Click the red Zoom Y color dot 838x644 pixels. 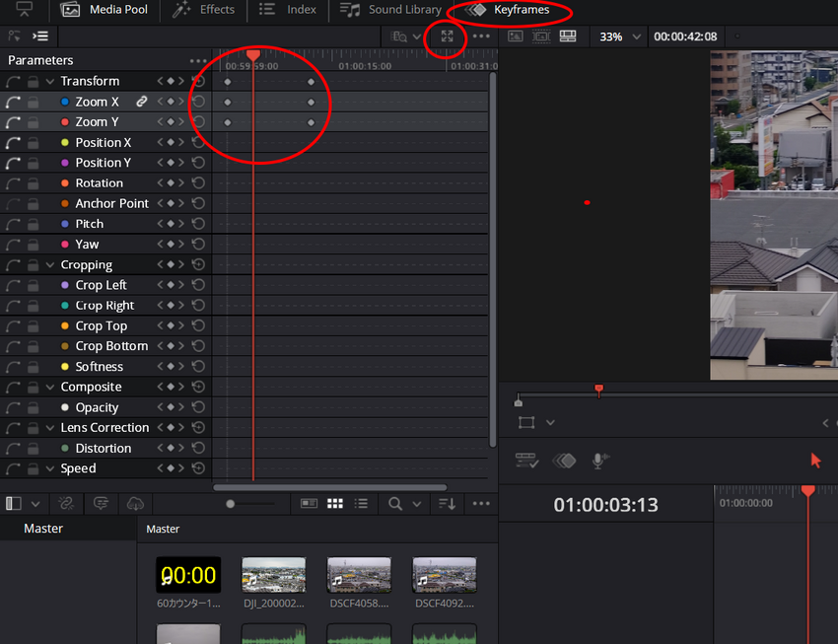65,122
